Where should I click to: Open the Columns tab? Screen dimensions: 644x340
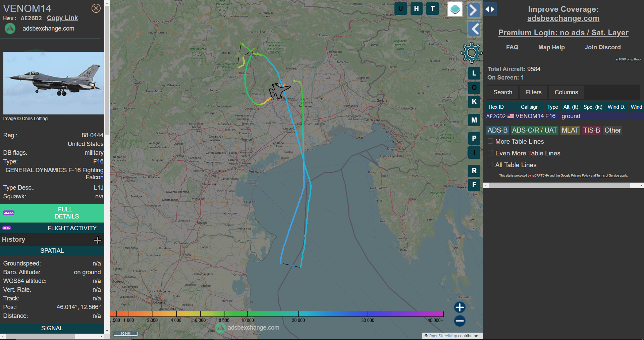[566, 92]
